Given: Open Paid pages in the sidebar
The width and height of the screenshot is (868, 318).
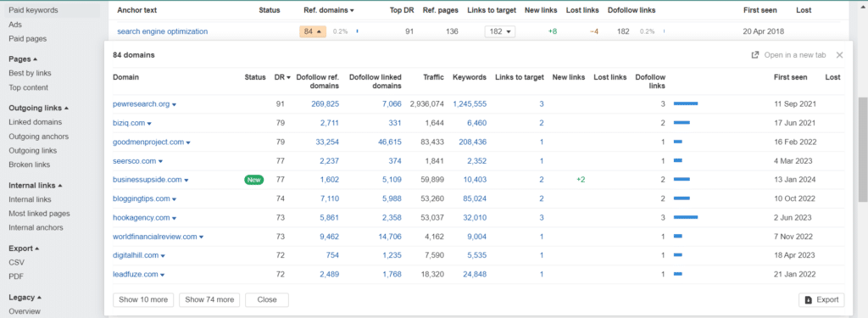Looking at the screenshot, I should pos(28,39).
